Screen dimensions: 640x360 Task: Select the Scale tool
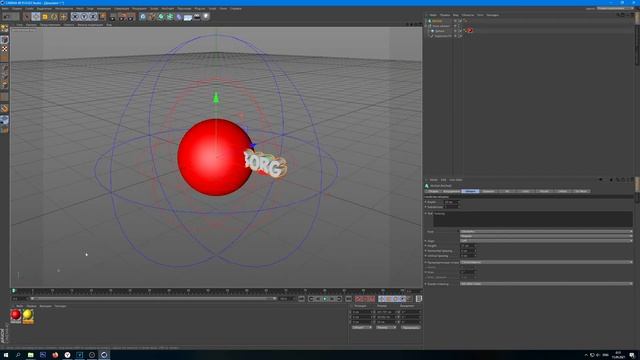(x=45, y=17)
